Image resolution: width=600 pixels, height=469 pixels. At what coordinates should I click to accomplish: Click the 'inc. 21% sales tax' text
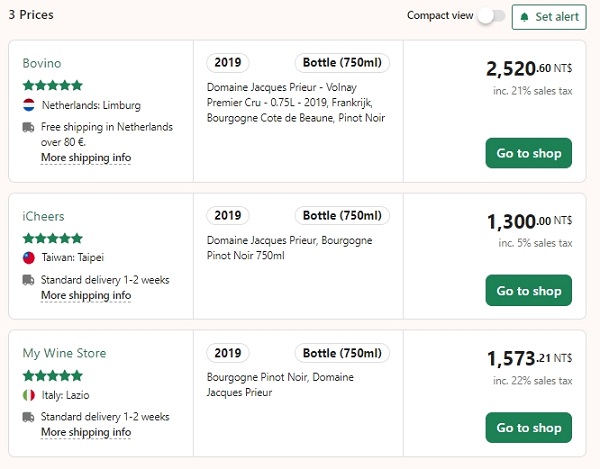[533, 91]
